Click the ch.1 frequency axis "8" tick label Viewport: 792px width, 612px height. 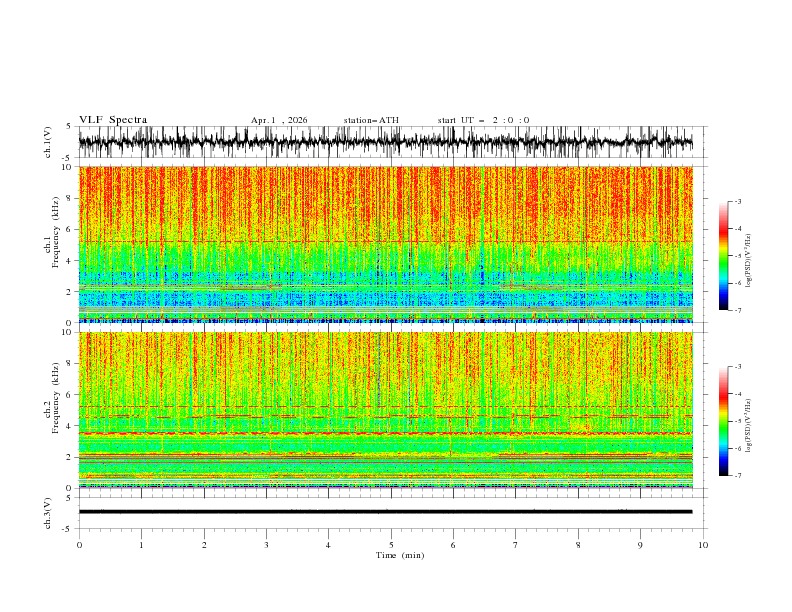70,198
